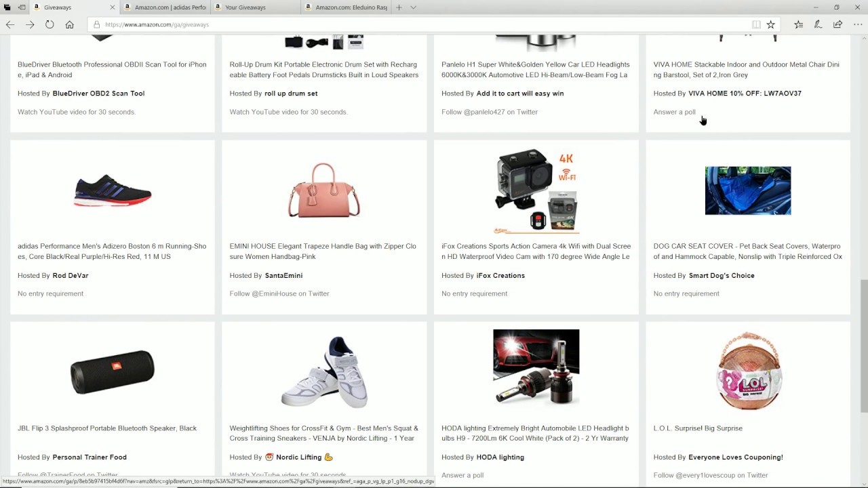The width and height of the screenshot is (868, 488).
Task: Click 'Answer a poll' under VIVA HOME
Action: pos(674,113)
